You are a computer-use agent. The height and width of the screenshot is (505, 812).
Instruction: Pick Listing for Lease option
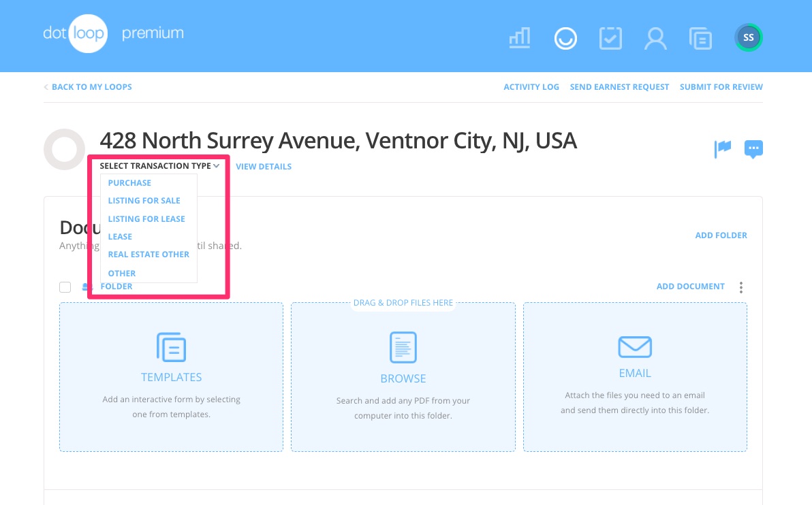(x=146, y=219)
